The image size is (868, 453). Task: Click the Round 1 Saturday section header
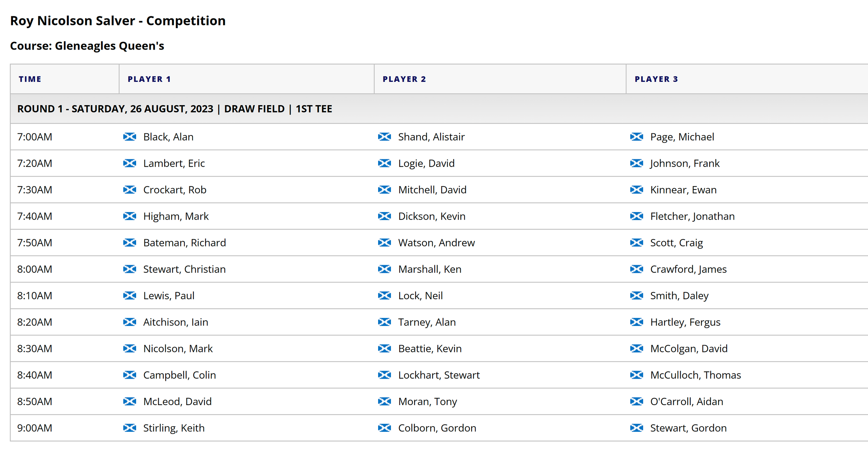point(175,109)
